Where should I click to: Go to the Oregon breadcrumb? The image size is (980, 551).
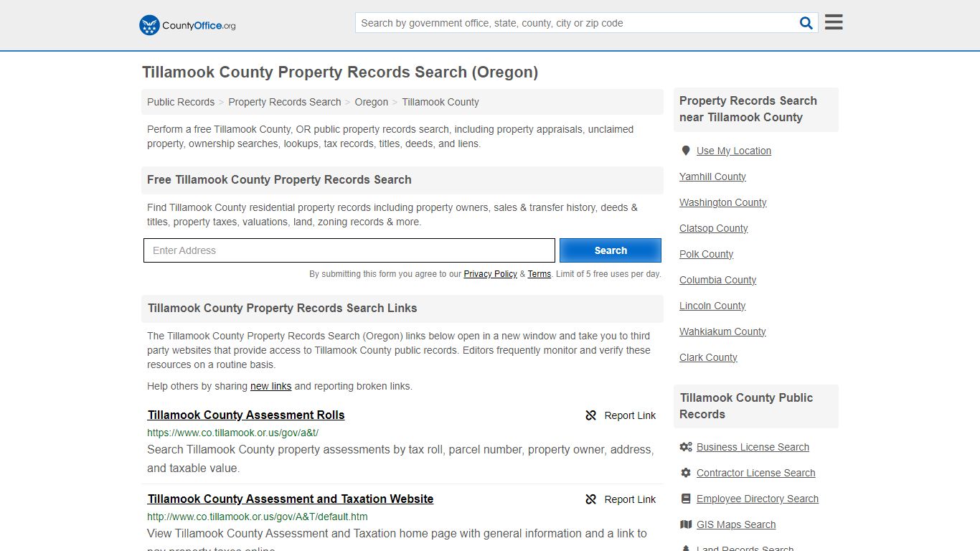click(372, 102)
